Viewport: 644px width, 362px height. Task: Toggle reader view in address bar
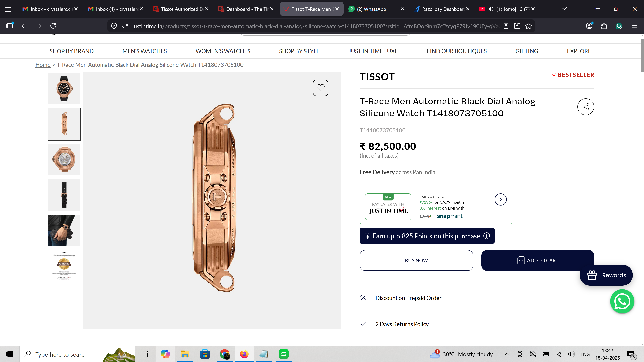[x=506, y=26]
